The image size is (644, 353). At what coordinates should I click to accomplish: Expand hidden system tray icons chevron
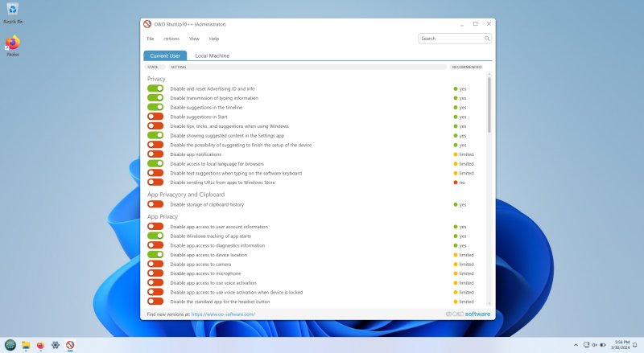coord(576,345)
